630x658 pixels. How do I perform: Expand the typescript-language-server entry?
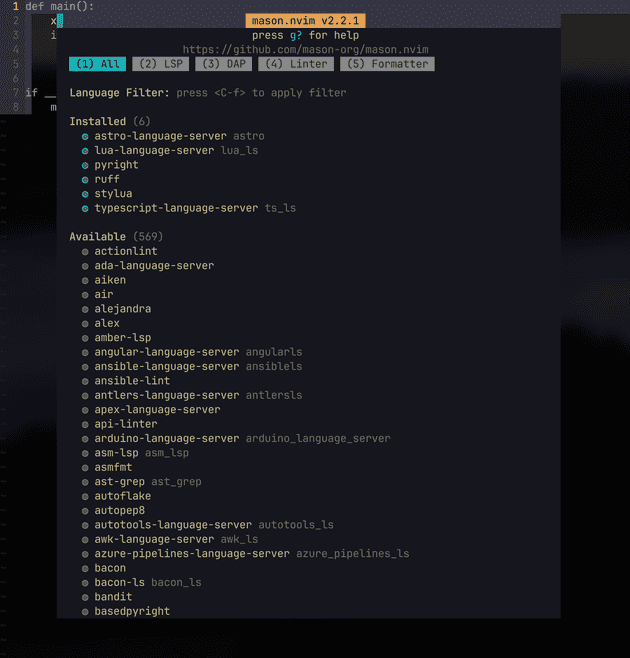click(176, 208)
